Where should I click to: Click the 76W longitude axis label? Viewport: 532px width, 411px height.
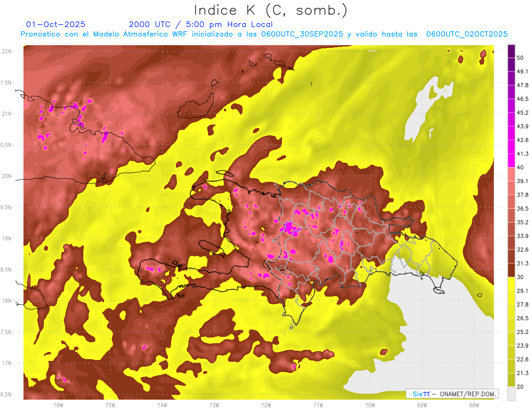(x=58, y=405)
